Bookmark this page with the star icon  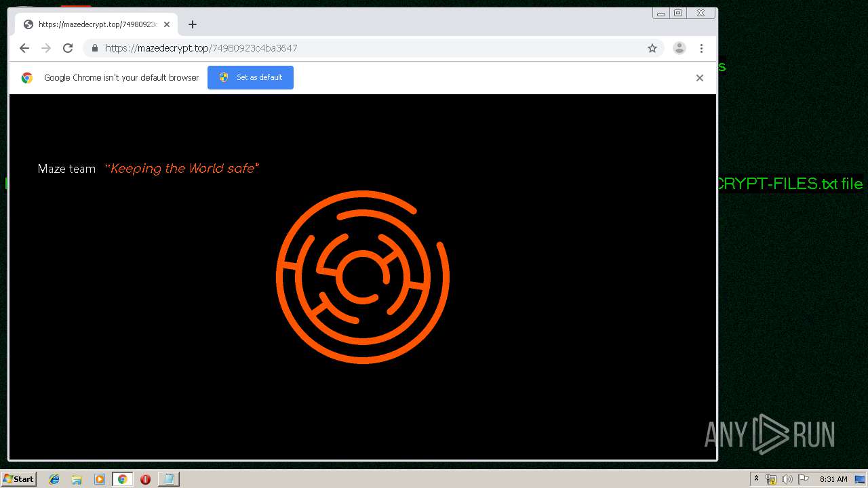click(x=652, y=48)
